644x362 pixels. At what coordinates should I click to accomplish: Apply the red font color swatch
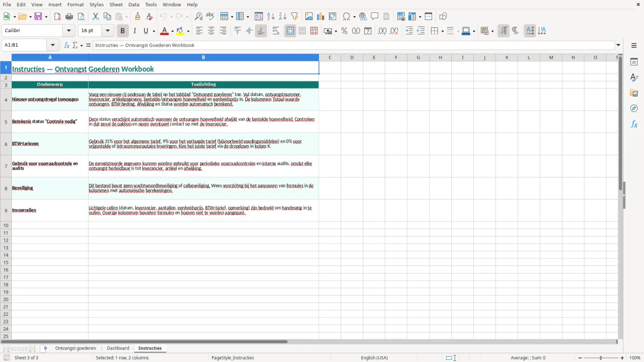coord(165,31)
